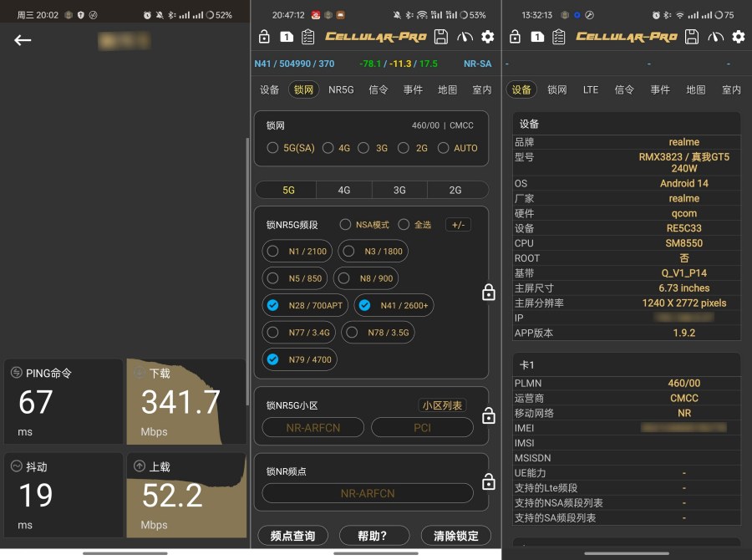Enable the N78/3.5G band checkbox

pyautogui.click(x=354, y=332)
